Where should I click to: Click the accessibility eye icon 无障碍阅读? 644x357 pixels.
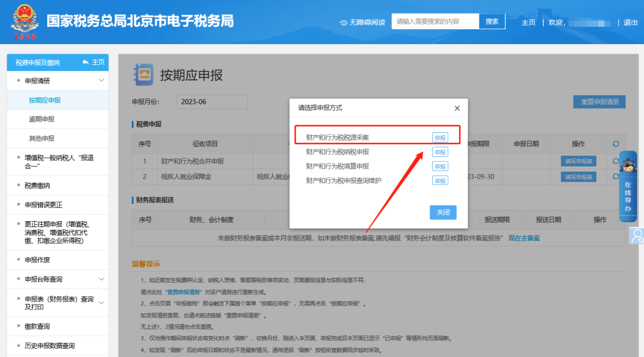click(x=343, y=23)
